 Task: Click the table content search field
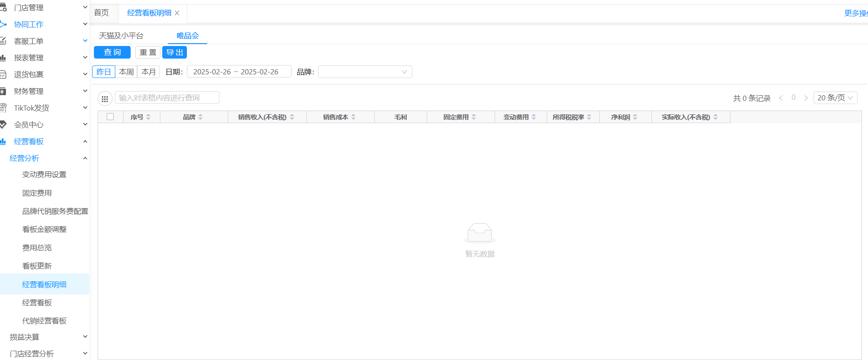pyautogui.click(x=166, y=98)
